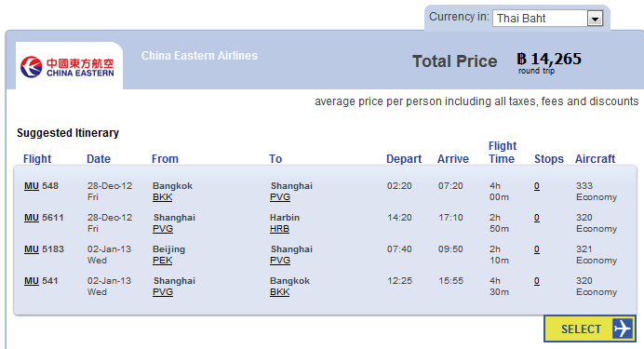The height and width of the screenshot is (349, 644).
Task: Open flight MU 541 link
Action: 32,281
